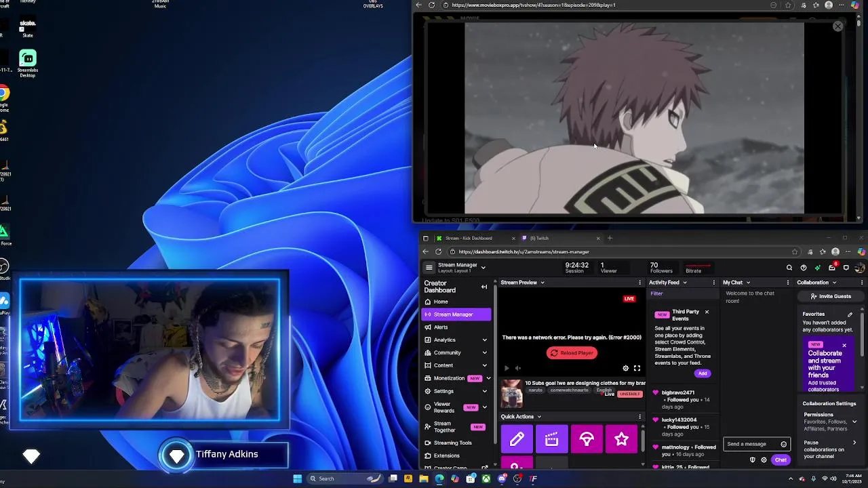Expand Viewer Rewards section chevron
The image size is (868, 488).
coord(484,407)
